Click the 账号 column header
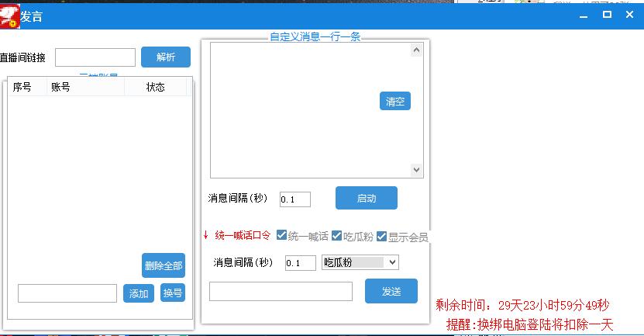 click(60, 87)
